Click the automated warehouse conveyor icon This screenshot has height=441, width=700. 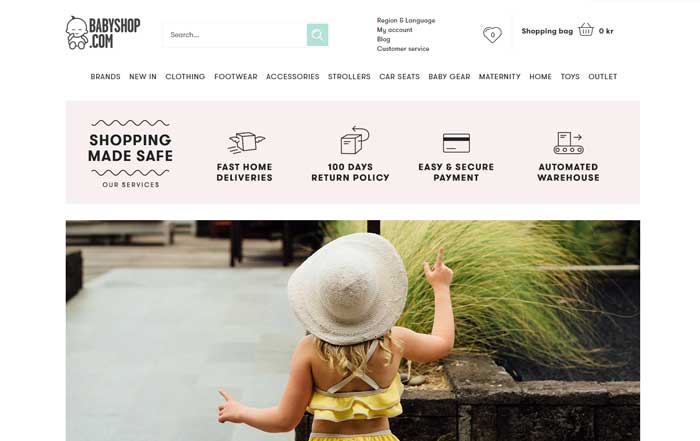click(568, 142)
